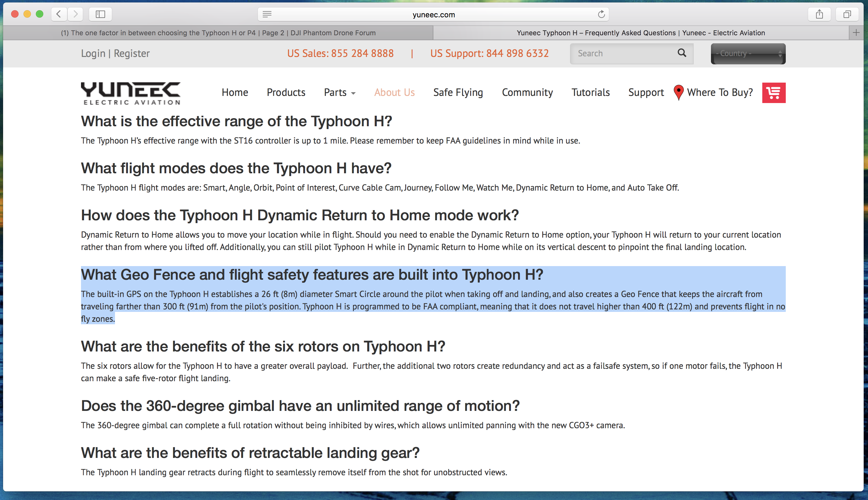Screen dimensions: 868x500
Task: Click US Sales phone number
Action: [x=340, y=53]
